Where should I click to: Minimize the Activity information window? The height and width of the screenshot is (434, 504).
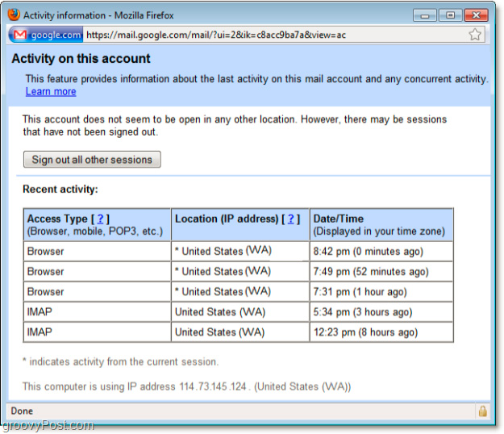pos(425,15)
